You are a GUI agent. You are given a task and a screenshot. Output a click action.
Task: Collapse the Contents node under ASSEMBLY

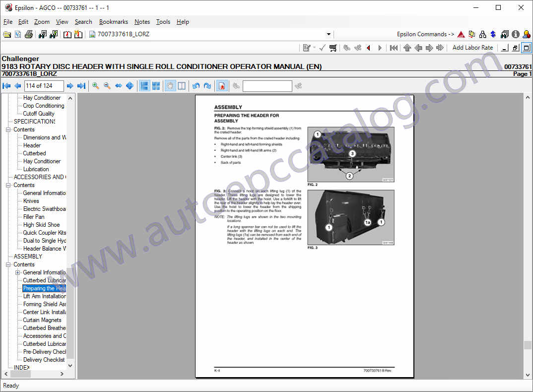(x=8, y=264)
